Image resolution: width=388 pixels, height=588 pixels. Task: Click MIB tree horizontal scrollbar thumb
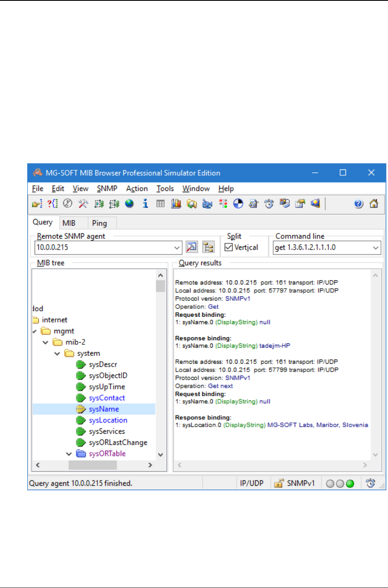point(92,465)
